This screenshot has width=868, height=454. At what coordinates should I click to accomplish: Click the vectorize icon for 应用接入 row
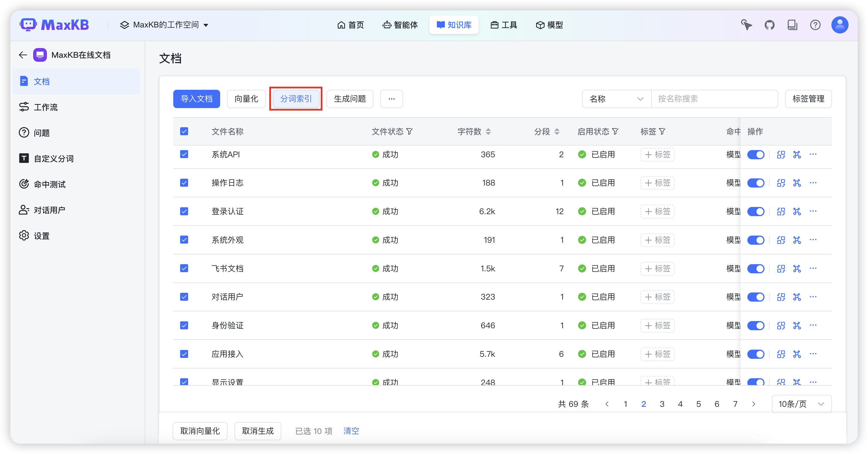pos(781,354)
